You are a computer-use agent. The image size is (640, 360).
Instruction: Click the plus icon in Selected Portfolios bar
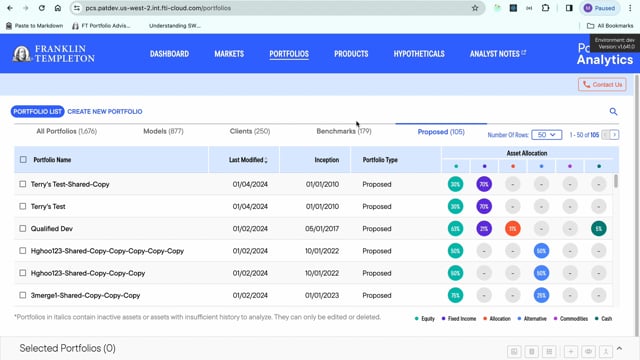pos(571,351)
